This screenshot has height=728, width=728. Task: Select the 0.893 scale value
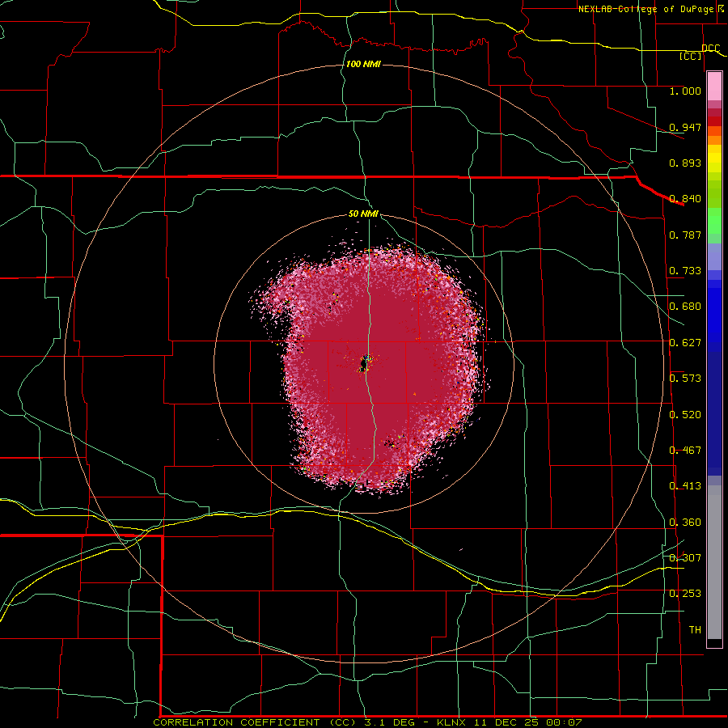coord(685,163)
